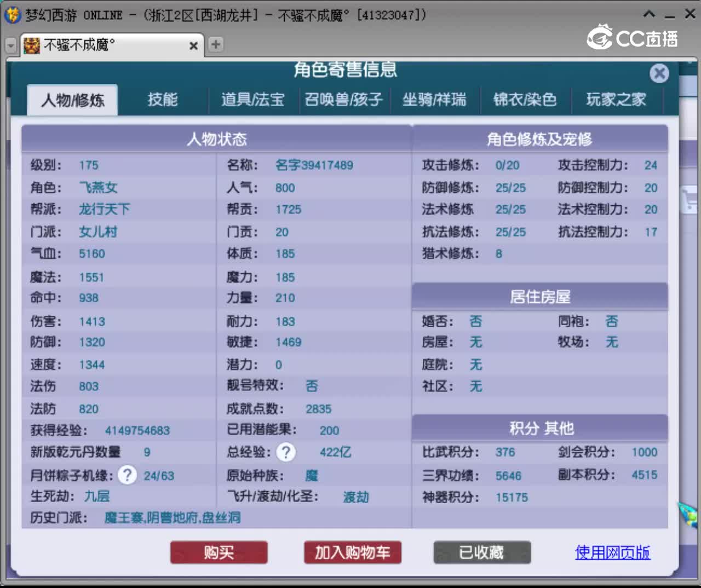Viewport: 701px width, 588px height.
Task: Click the 月饼粽子机缘 value 24/63
Action: (x=159, y=476)
